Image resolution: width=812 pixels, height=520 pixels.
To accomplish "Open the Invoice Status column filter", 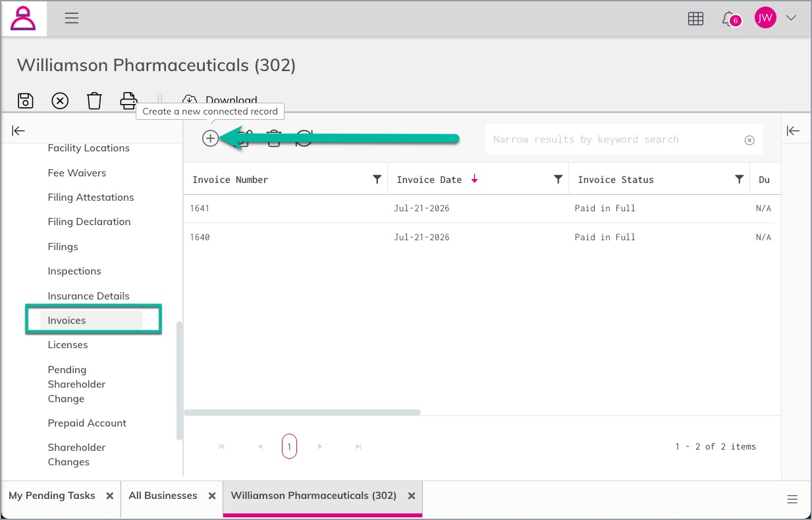I will click(740, 179).
